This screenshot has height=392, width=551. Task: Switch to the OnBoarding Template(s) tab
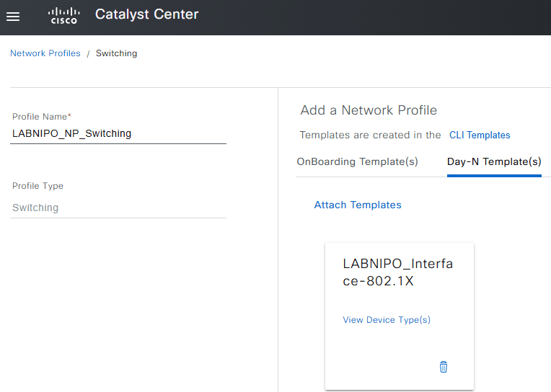click(x=357, y=161)
